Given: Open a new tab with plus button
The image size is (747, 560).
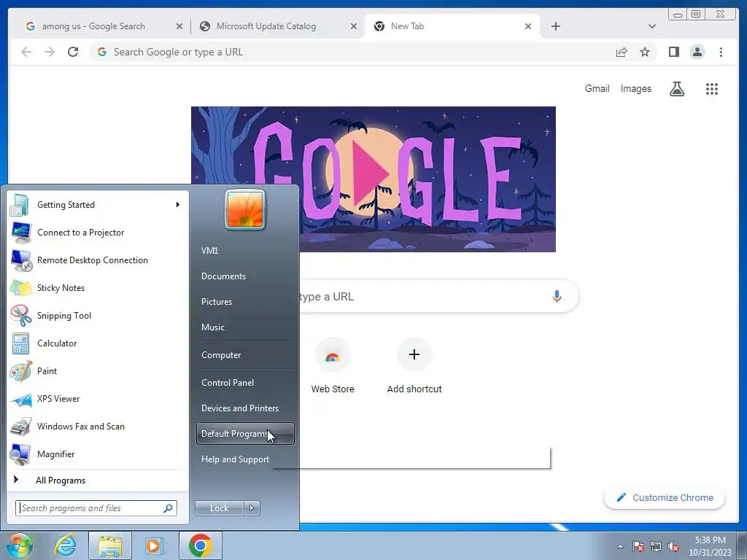Looking at the screenshot, I should tap(555, 27).
